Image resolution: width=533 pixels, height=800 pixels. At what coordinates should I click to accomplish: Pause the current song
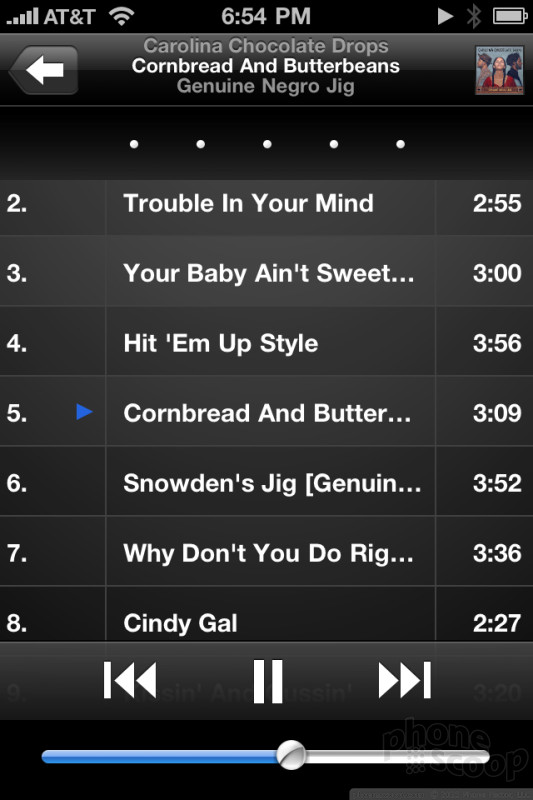(x=268, y=681)
